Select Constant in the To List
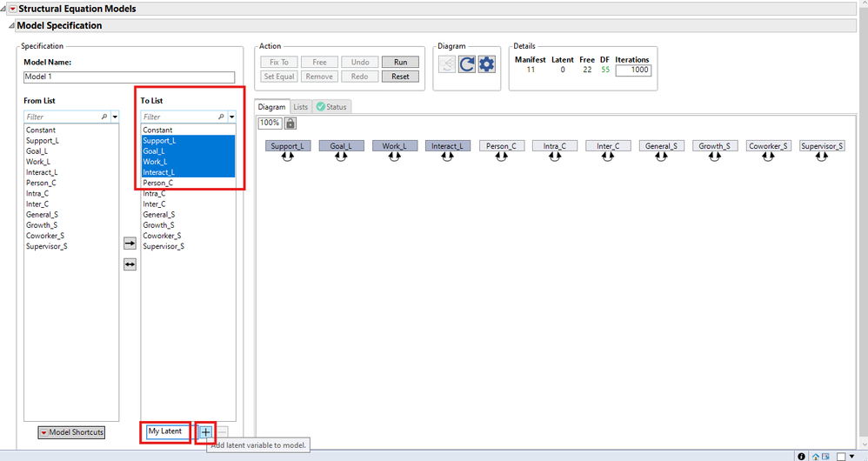The width and height of the screenshot is (868, 461). pos(188,130)
